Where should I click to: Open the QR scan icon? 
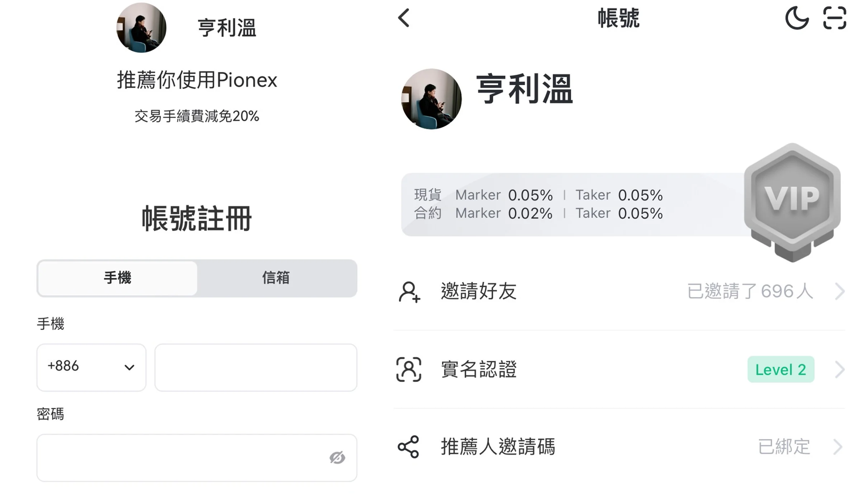(x=835, y=18)
